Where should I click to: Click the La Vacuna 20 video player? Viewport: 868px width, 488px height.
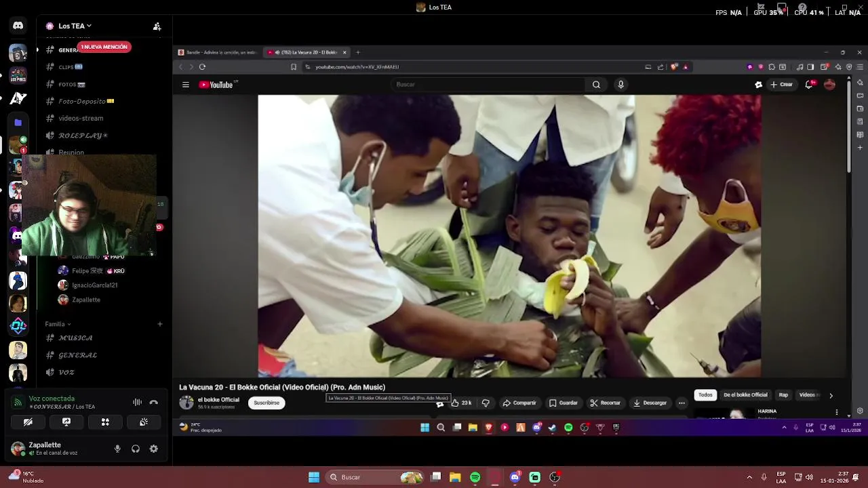pyautogui.click(x=509, y=236)
